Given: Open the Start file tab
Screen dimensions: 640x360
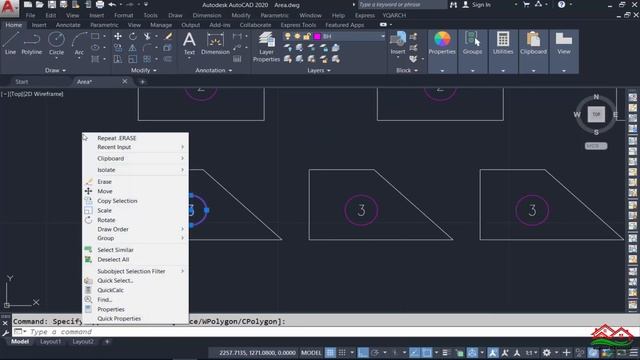Looking at the screenshot, I should coord(22,82).
